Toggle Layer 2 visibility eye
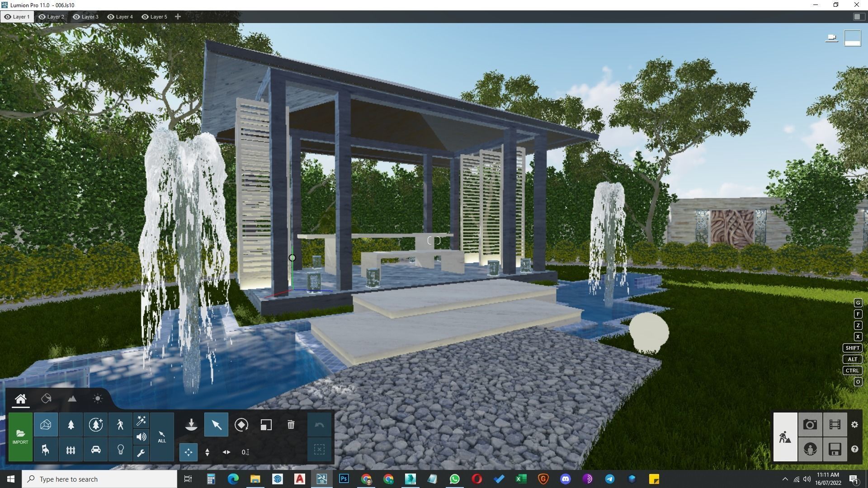 [42, 17]
